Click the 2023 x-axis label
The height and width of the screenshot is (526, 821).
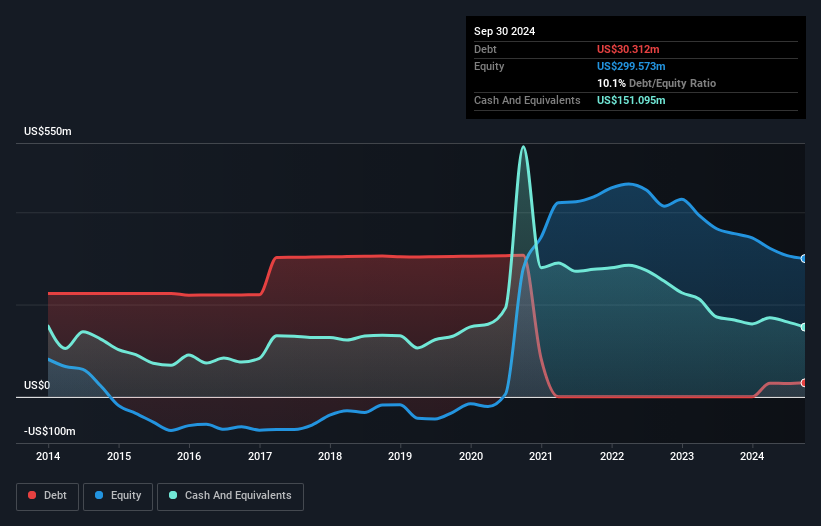tap(682, 456)
